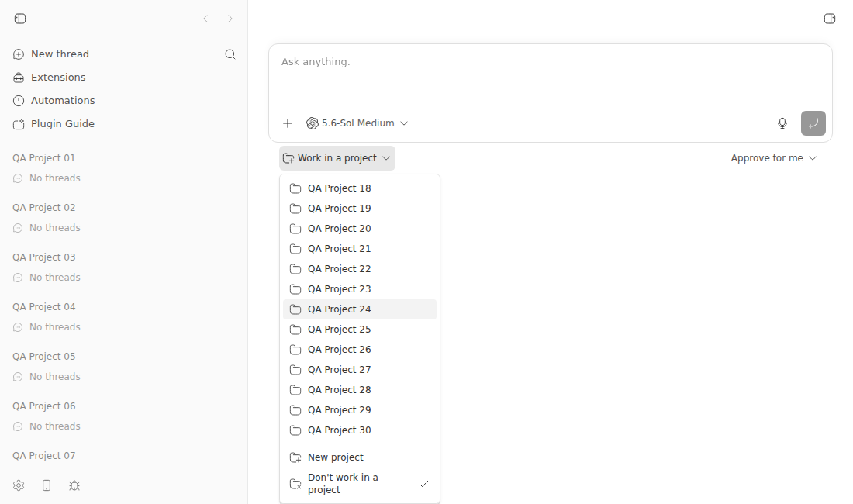Pick QA Project 25 in the dropdown
The image size is (853, 504).
(x=360, y=329)
